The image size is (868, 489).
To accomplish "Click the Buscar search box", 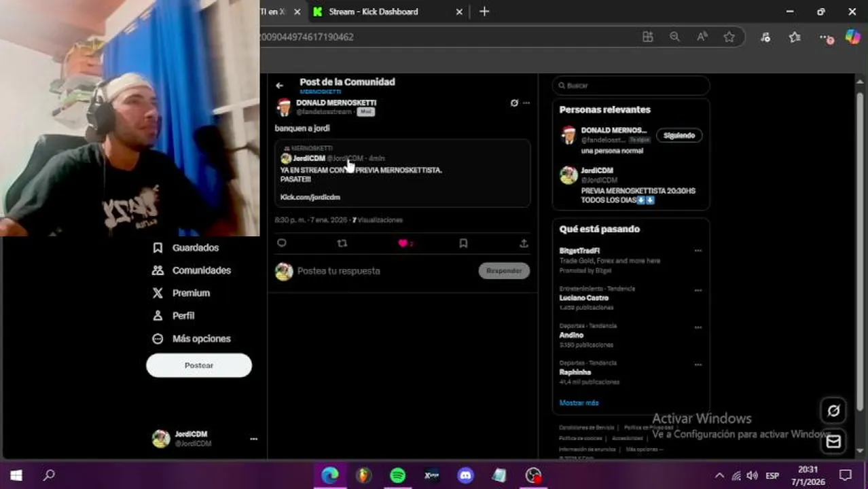I will coord(631,86).
